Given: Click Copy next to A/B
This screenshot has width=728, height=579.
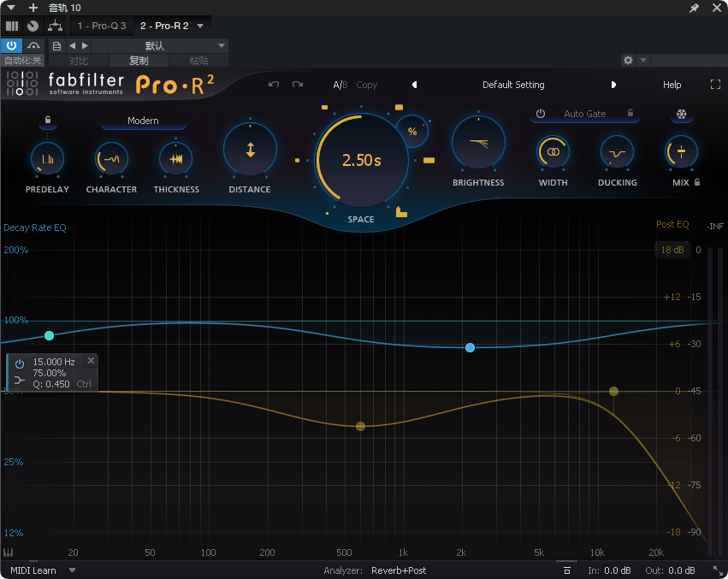Looking at the screenshot, I should pyautogui.click(x=366, y=85).
